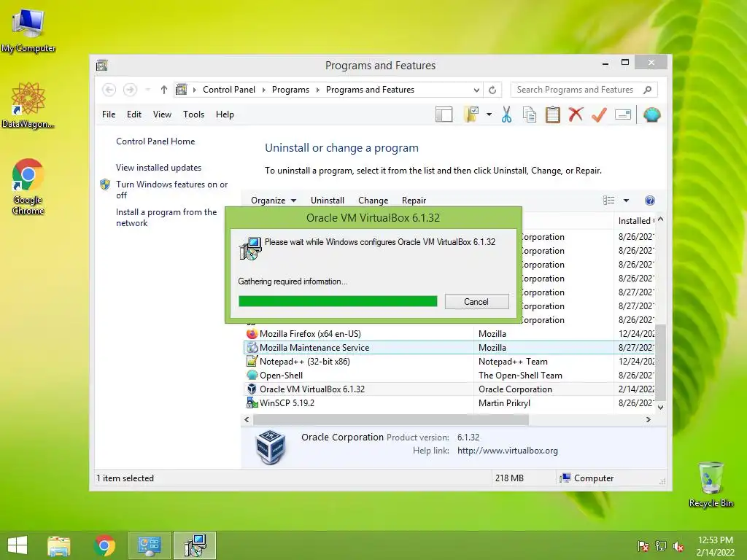Open Control Panel Home link
The image size is (747, 560).
155,141
